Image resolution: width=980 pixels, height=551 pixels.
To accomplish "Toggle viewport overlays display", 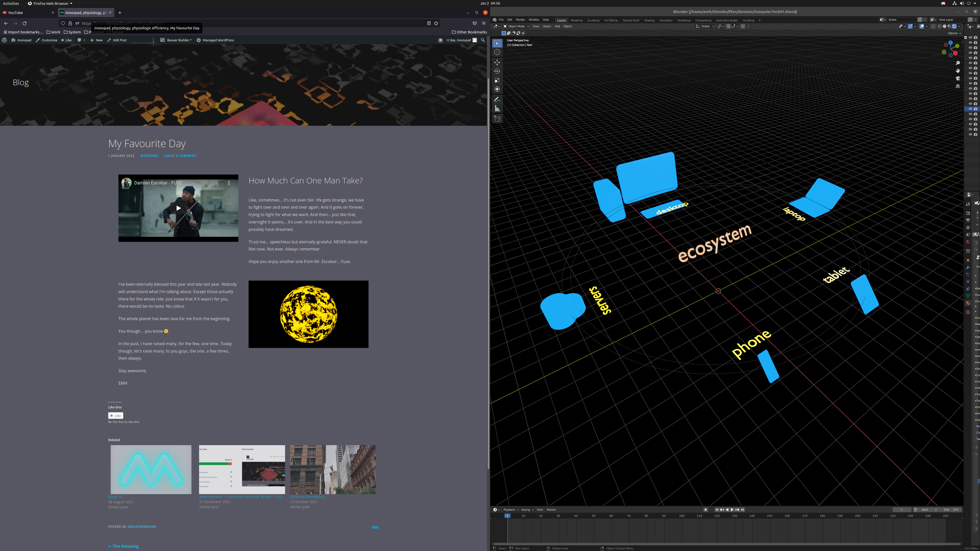I will coord(922,26).
